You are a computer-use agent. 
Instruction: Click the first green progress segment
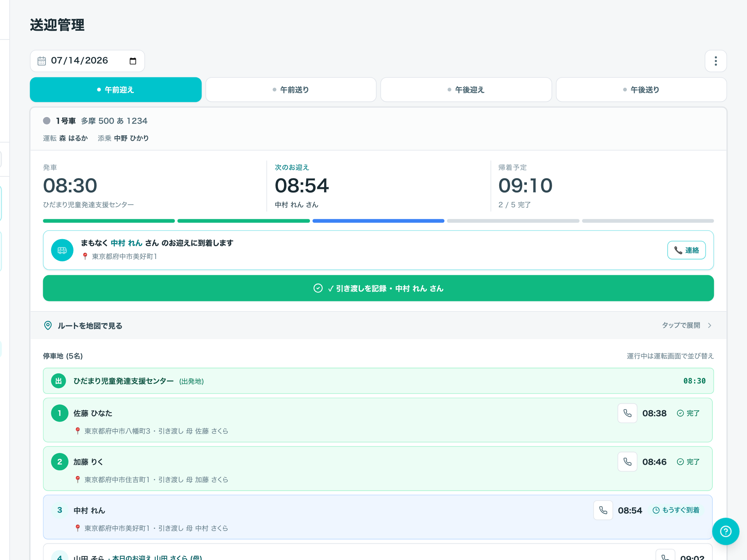tap(109, 221)
